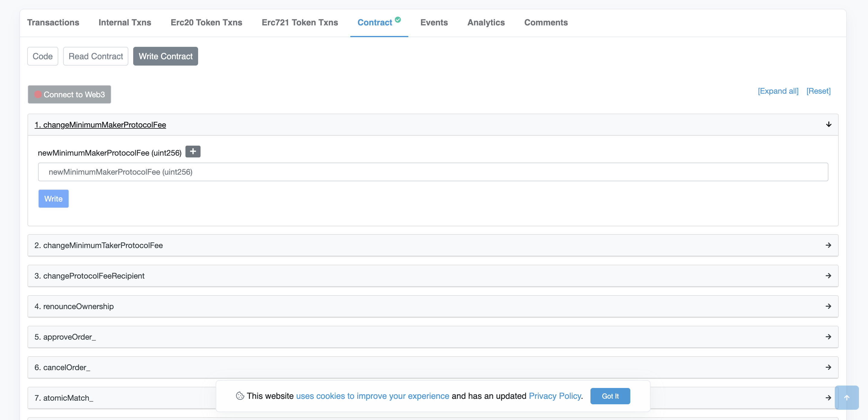Screen dimensions: 868x420
Task: Collapse the changeMinimumMakerProtocolFee section
Action: point(828,124)
